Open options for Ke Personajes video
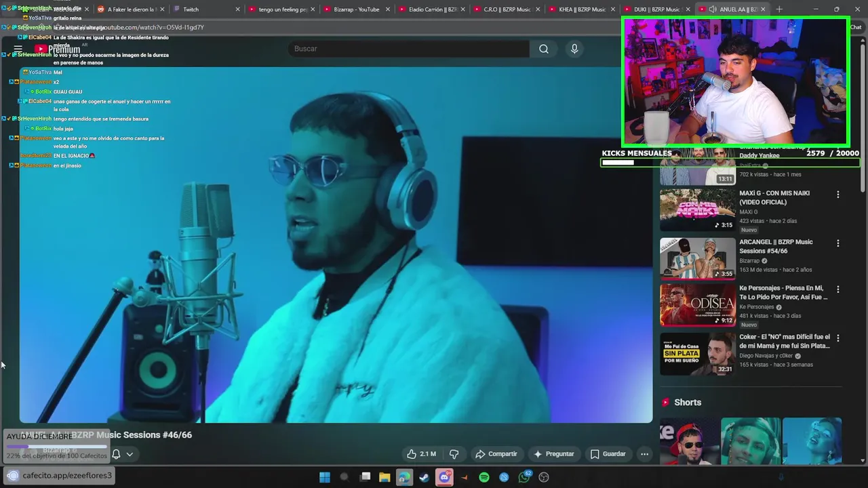Screen dimensions: 868x488 (837, 289)
